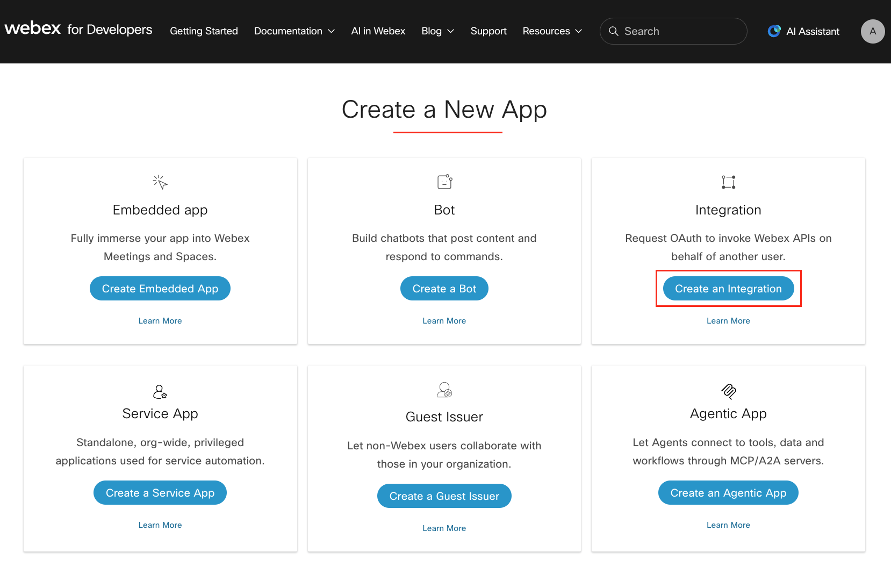Viewport: 891px width, 588px height.
Task: Click "Build chatbots that post content" description
Action: [444, 247]
